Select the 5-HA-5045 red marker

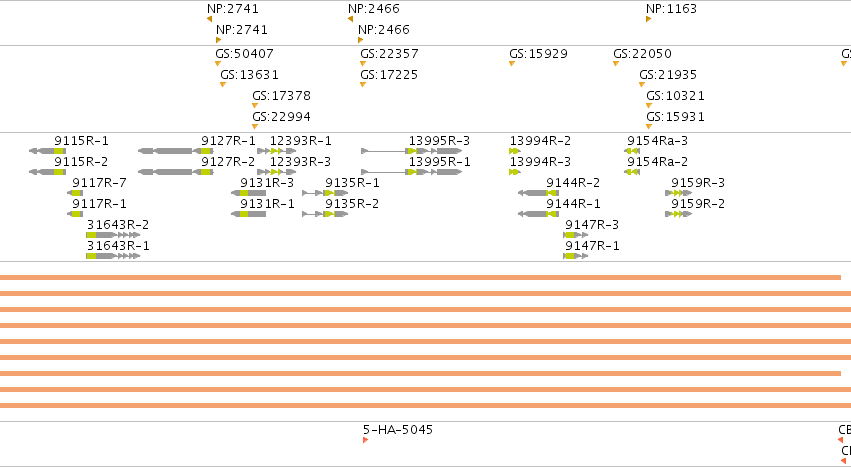(366, 440)
